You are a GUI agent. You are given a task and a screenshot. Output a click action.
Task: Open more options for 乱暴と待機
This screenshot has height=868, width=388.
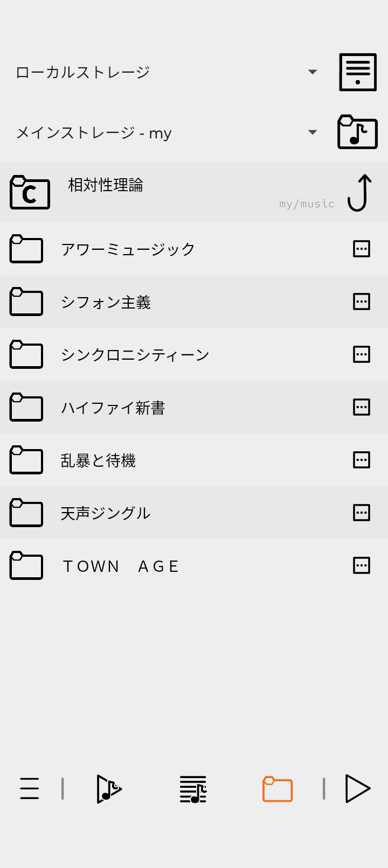361,460
